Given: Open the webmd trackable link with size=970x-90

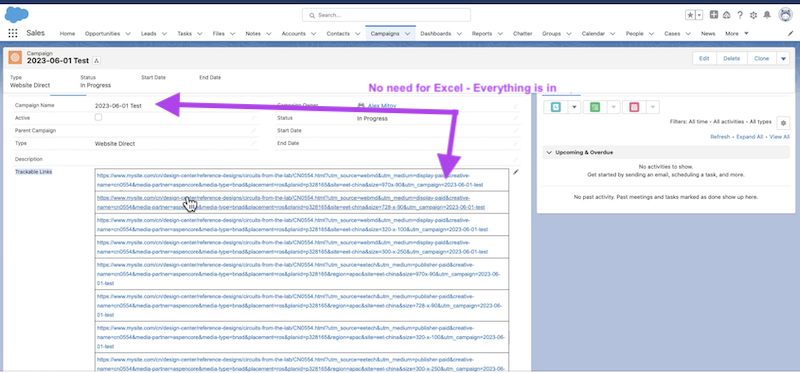Looking at the screenshot, I should click(x=290, y=180).
